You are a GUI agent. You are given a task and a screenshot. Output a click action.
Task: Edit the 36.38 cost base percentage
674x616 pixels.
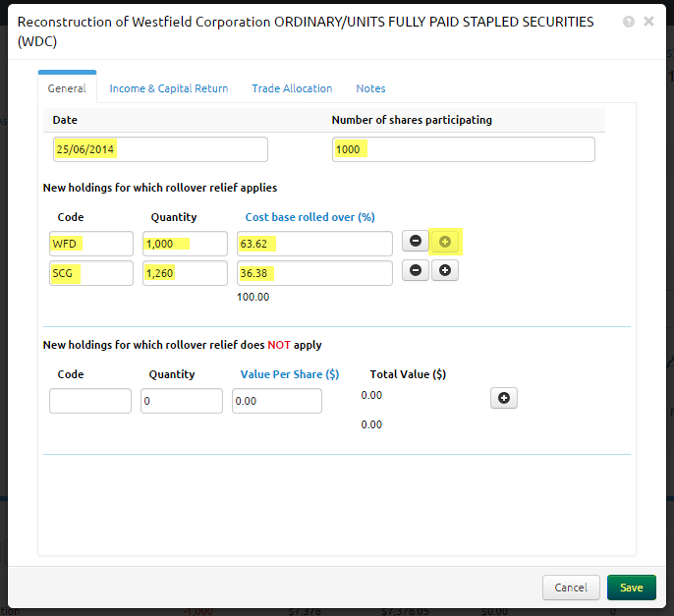(314, 273)
